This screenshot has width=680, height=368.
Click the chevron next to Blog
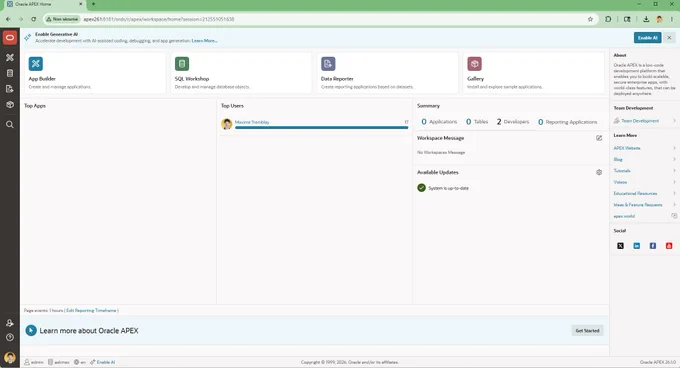[674, 159]
